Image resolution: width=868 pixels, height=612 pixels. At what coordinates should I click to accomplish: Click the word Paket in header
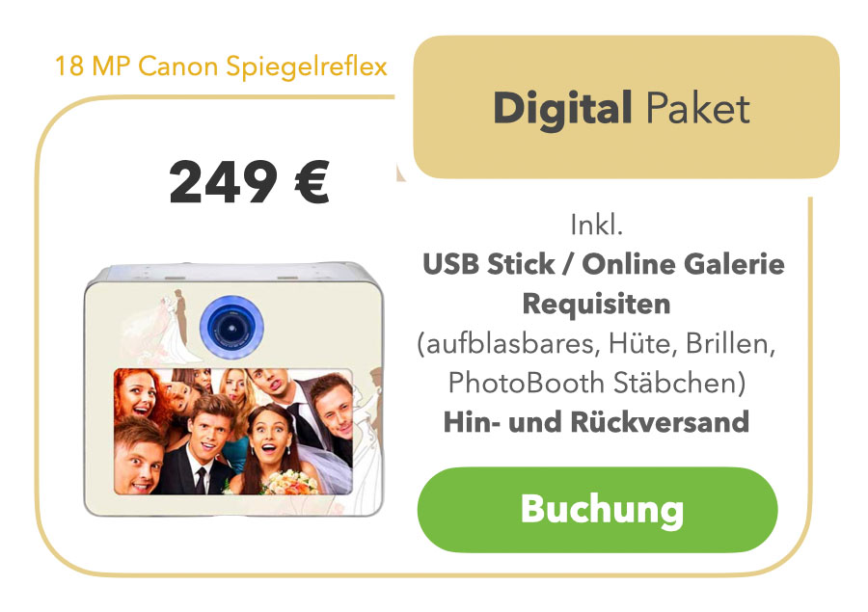pyautogui.click(x=698, y=108)
